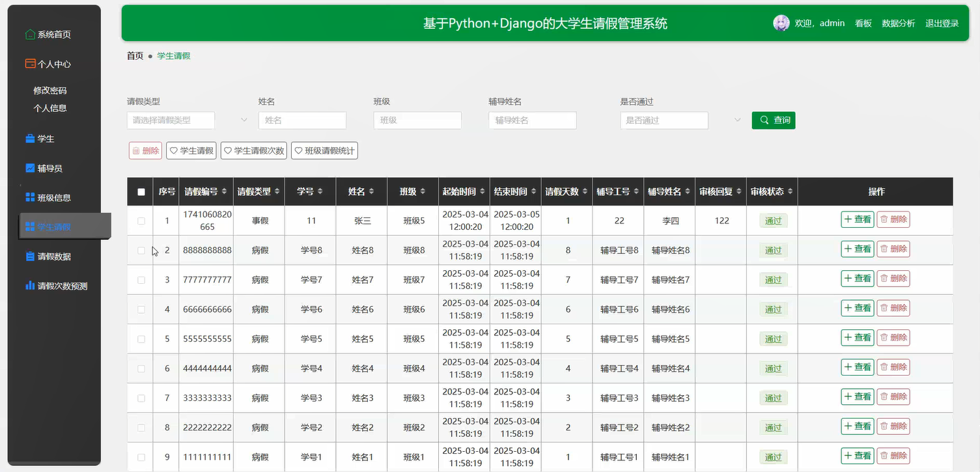Sort by 学号 column arrows
This screenshot has height=472, width=980.
pyautogui.click(x=320, y=191)
